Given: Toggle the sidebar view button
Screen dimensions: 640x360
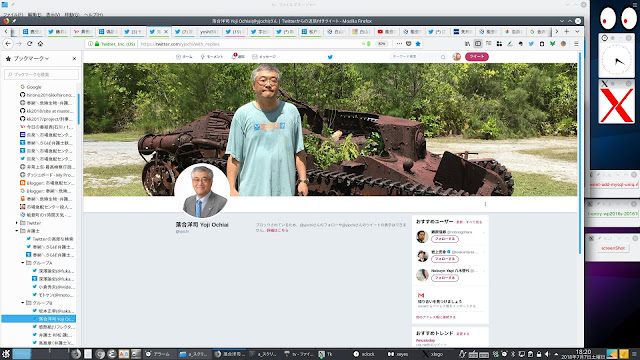Looking at the screenshot, I should [478, 44].
